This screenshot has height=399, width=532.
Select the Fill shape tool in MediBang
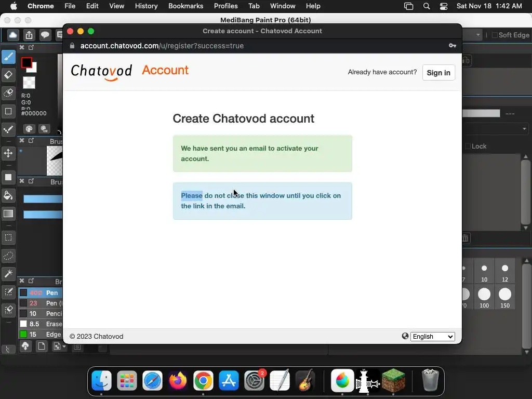[x=8, y=177]
